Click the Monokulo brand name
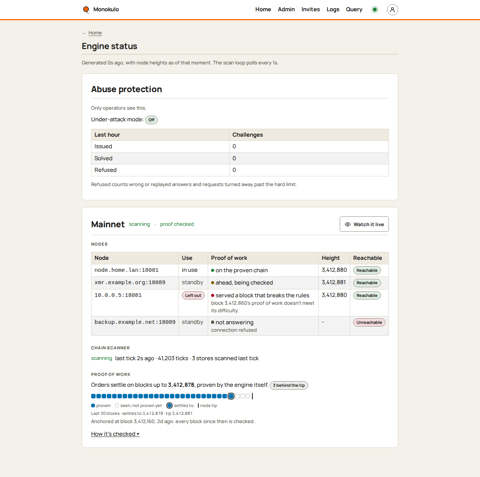 click(x=106, y=9)
